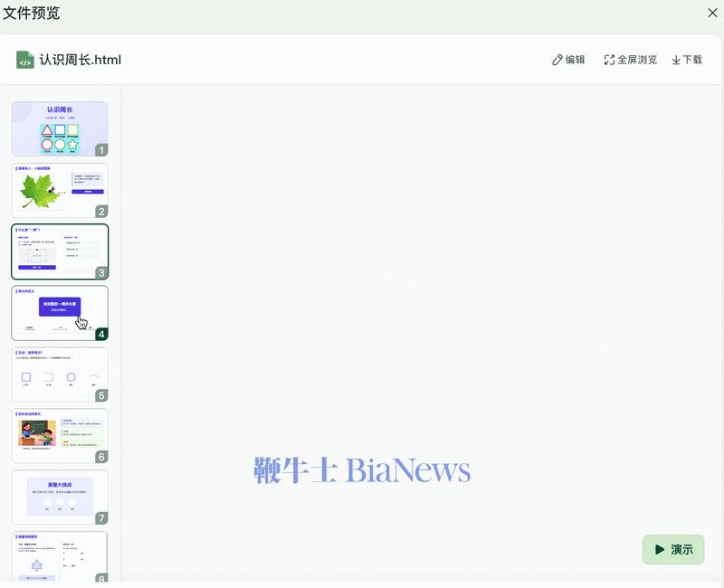
Task: Open 全屏浏览 fullscreen view
Action: pos(630,60)
